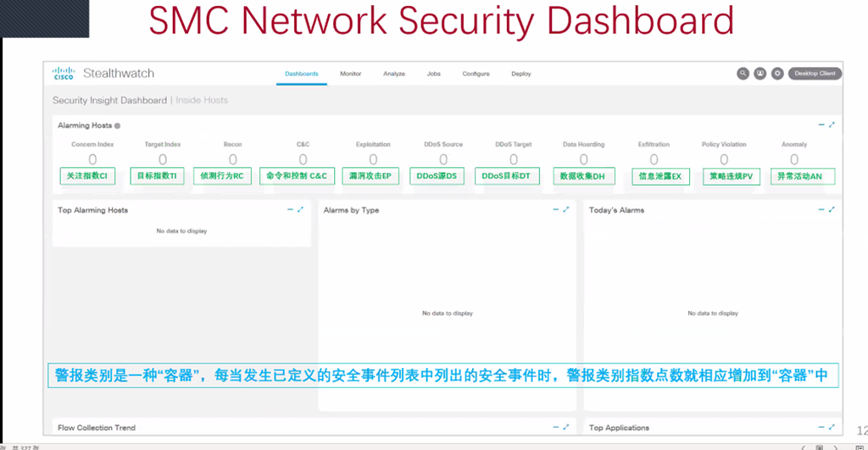
Task: Open the search magnifier icon
Action: 743,73
